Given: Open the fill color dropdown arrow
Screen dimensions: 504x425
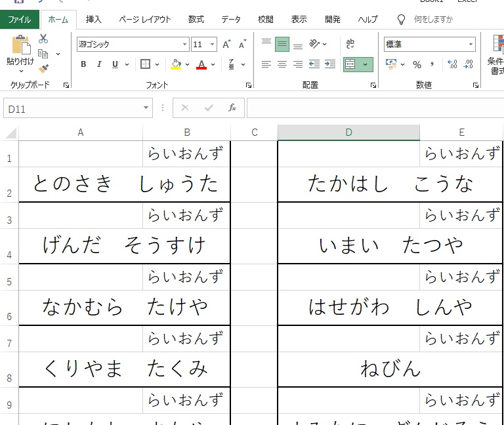Looking at the screenshot, I should click(x=187, y=64).
